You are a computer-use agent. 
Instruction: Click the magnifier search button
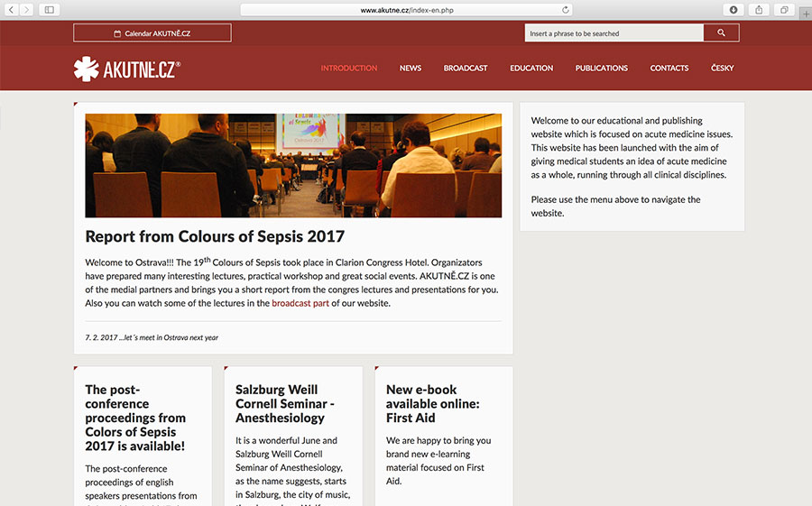(721, 32)
